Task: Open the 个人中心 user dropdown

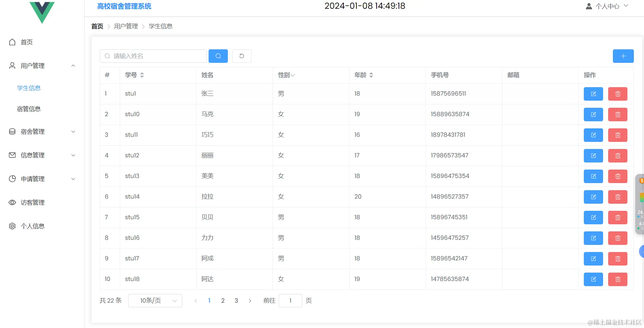Action: tap(607, 6)
